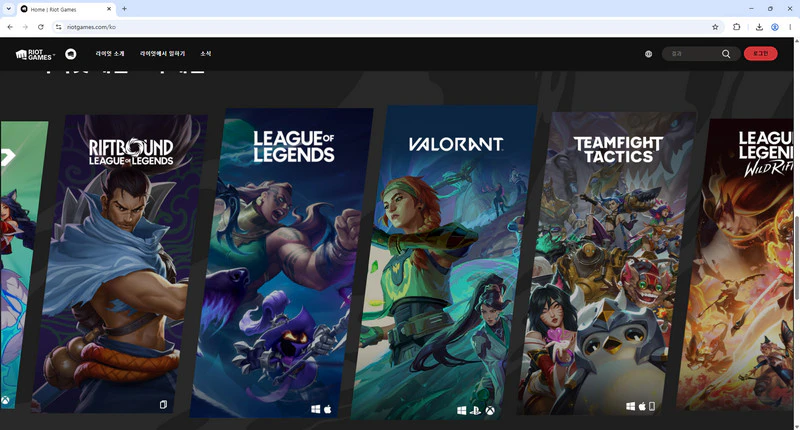Click the Windows icon on Teamfight Tactics card
Viewport: 800px width, 430px height.
pos(631,406)
